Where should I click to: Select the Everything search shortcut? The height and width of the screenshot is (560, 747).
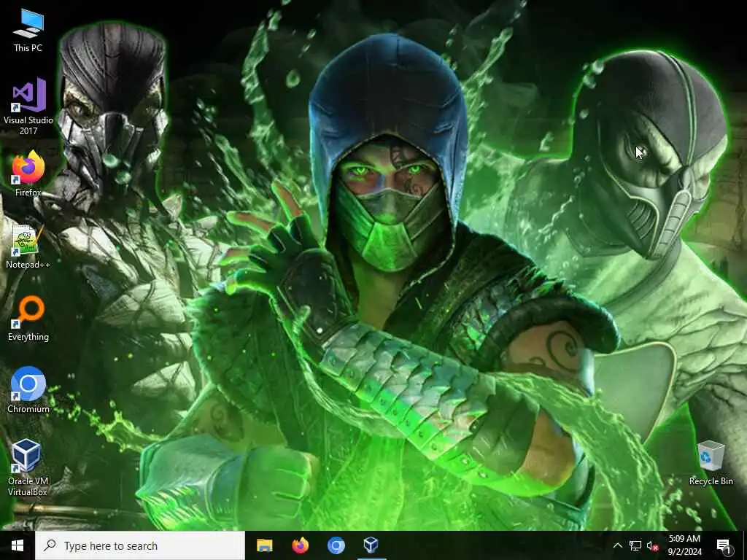(x=28, y=318)
